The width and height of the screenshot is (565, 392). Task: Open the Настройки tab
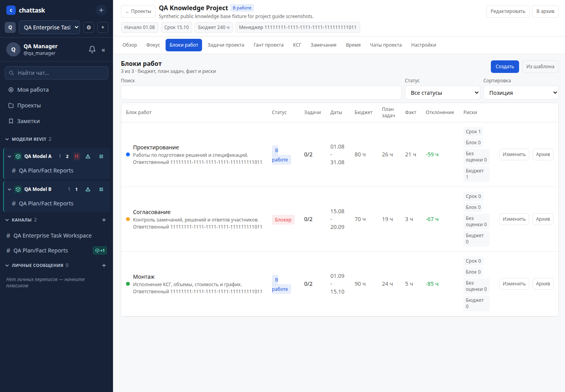pyautogui.click(x=423, y=45)
